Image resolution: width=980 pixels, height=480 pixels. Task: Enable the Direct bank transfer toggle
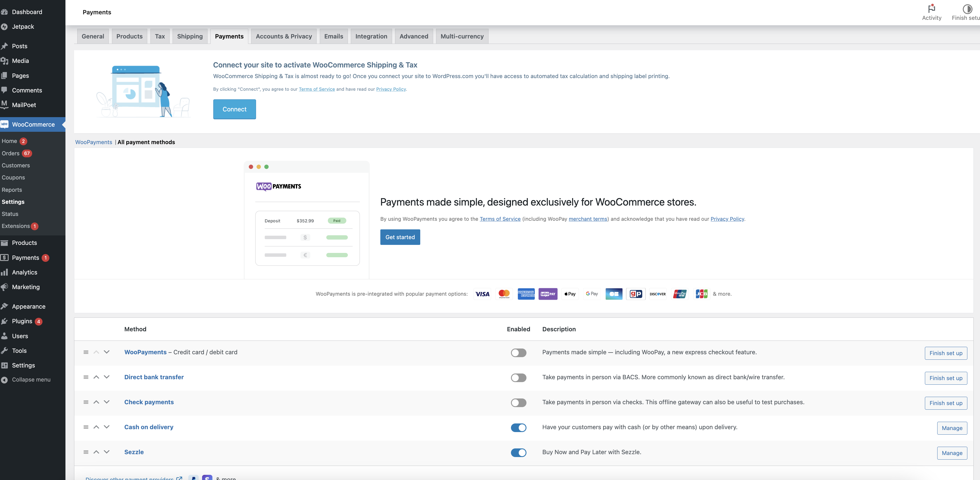pos(518,378)
